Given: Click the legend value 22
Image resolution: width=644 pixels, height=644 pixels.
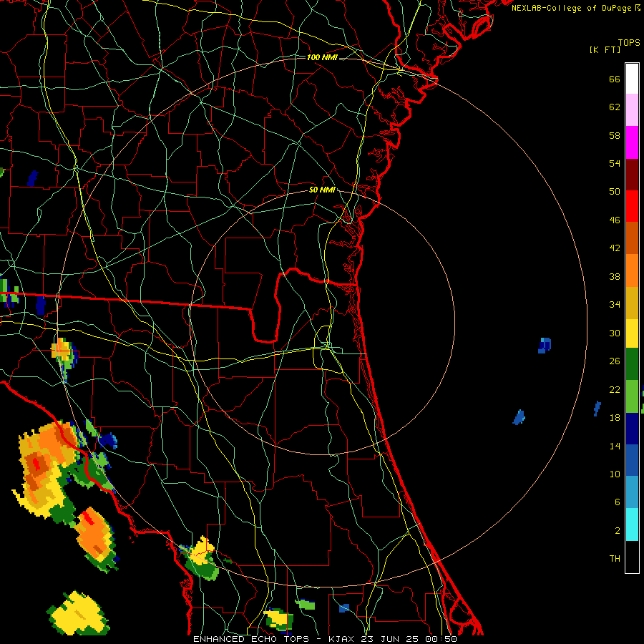Looking at the screenshot, I should click(x=615, y=389).
